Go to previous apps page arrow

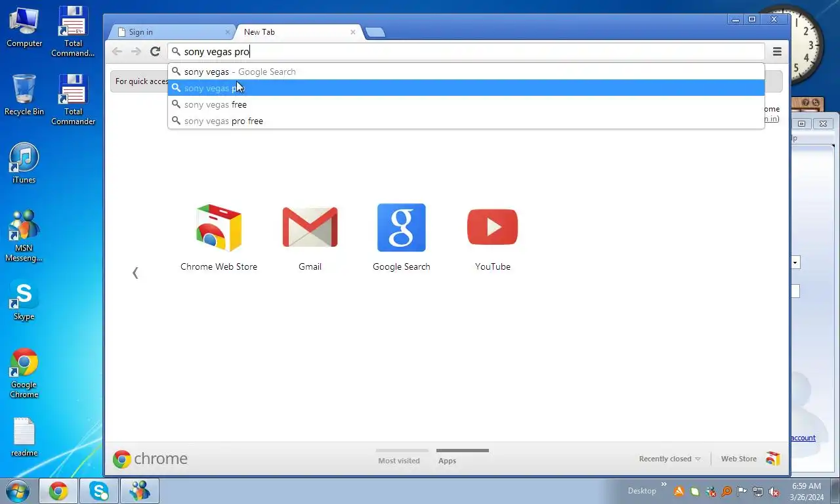(135, 273)
